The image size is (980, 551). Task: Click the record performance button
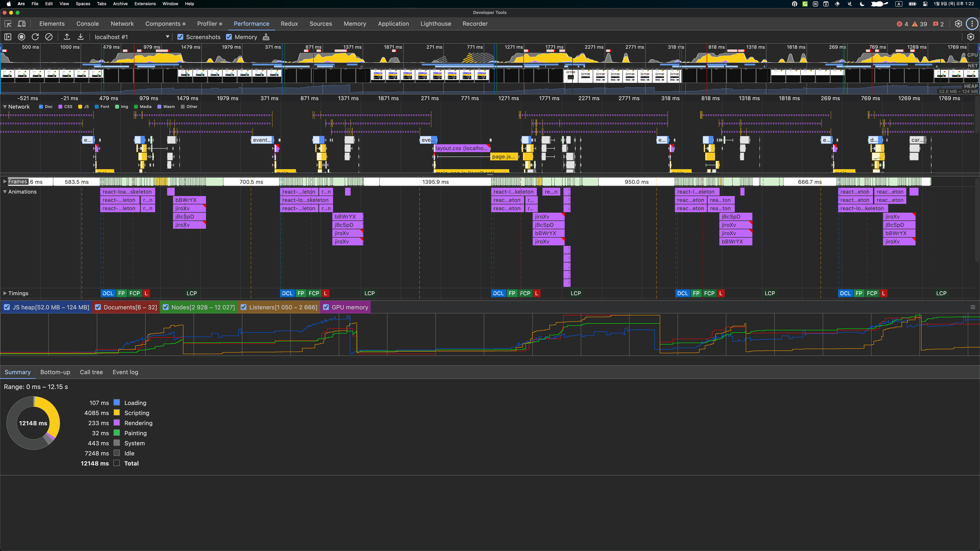coord(22,37)
